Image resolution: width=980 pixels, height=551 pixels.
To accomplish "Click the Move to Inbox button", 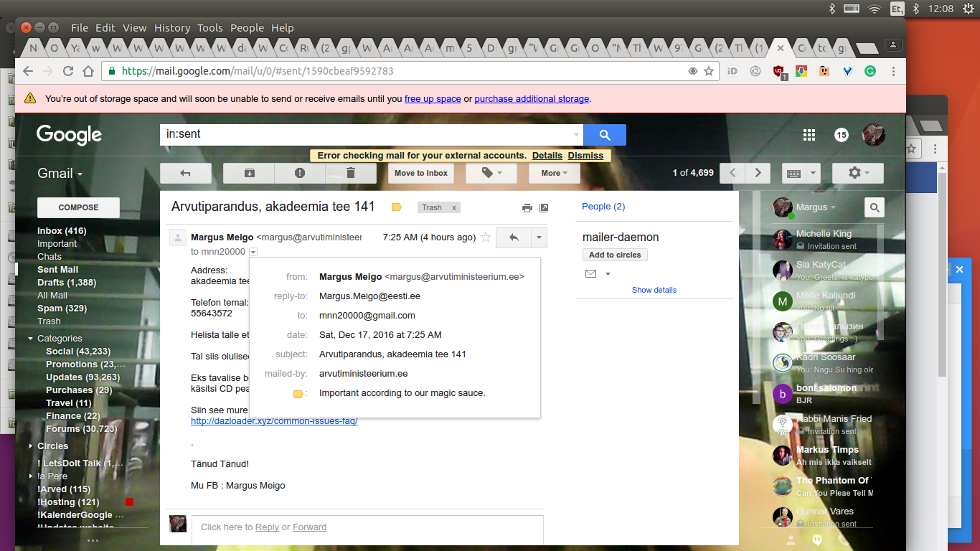I will click(x=421, y=173).
